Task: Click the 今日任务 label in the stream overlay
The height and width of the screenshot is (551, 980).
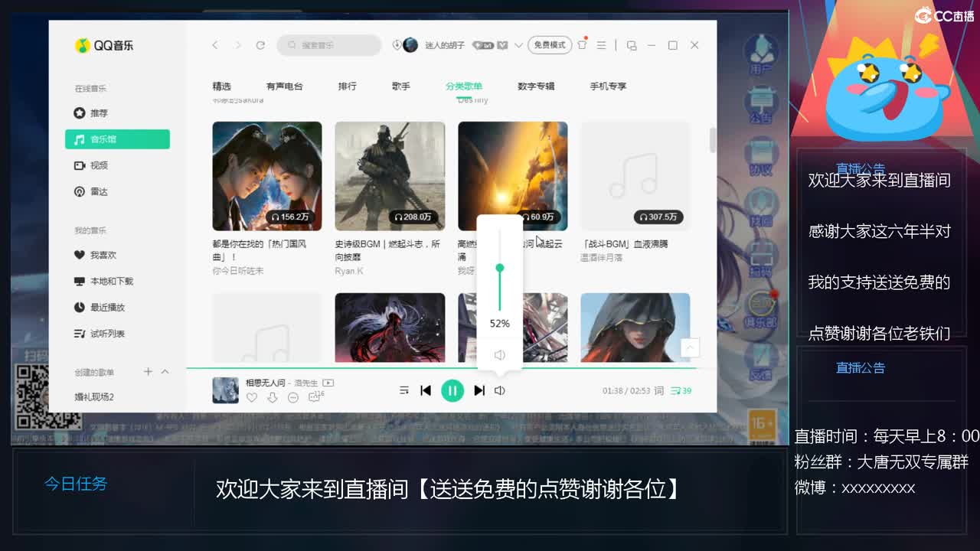Action: point(76,484)
